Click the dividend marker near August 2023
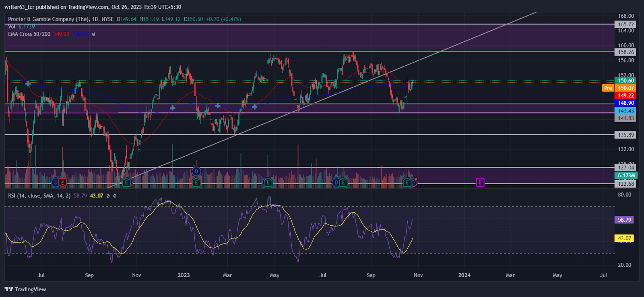Image resolution: width=644 pixels, height=297 pixels. [x=336, y=183]
